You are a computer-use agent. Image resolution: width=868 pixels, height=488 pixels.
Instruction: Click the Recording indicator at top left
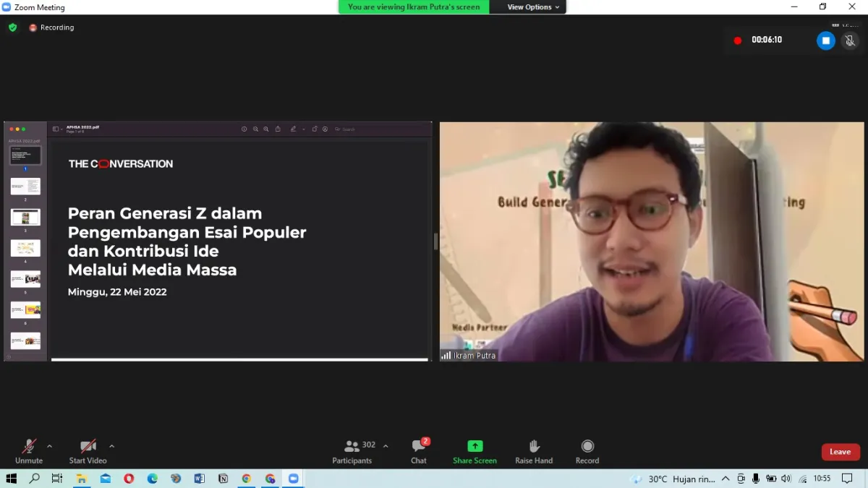51,27
